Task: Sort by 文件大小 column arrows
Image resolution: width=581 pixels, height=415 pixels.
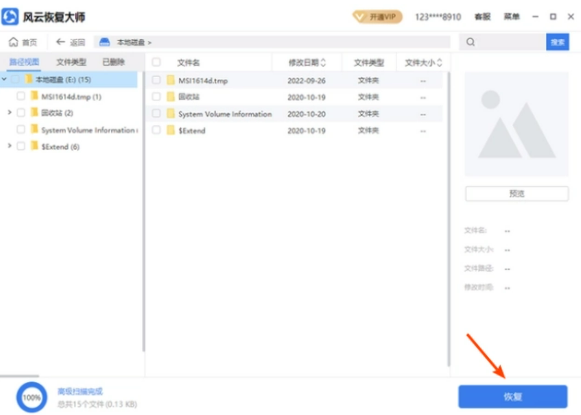Action: click(439, 63)
